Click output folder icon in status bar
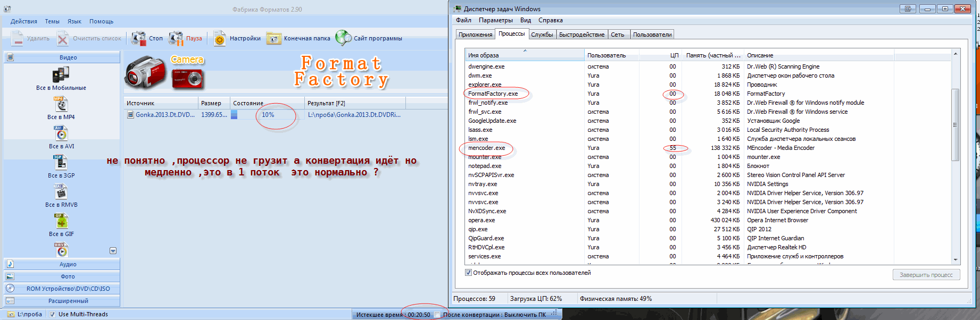980x320 pixels. 11,314
